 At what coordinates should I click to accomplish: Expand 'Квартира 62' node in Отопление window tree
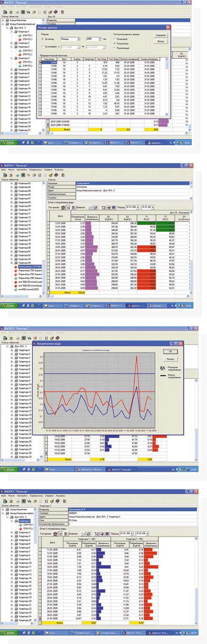[x=11, y=183]
